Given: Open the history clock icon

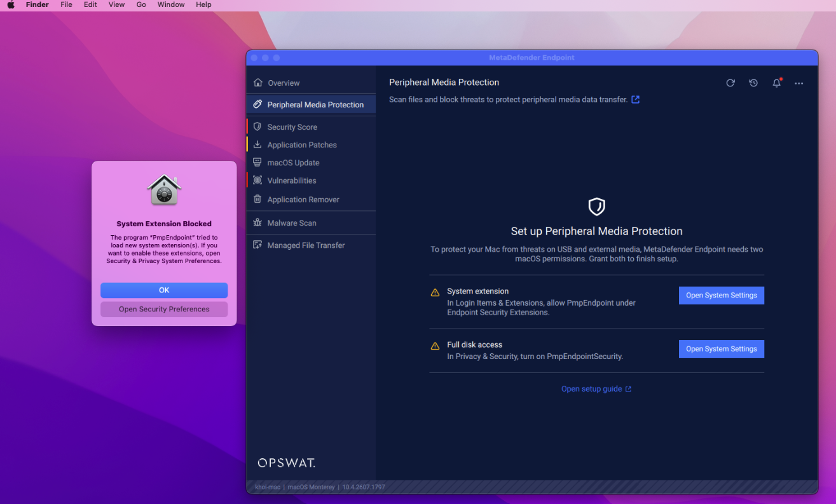Looking at the screenshot, I should 753,83.
